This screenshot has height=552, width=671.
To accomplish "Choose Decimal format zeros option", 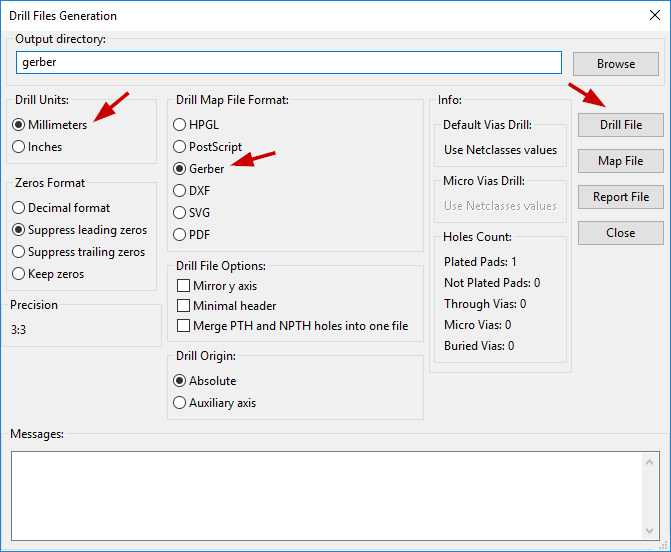I will (x=61, y=208).
